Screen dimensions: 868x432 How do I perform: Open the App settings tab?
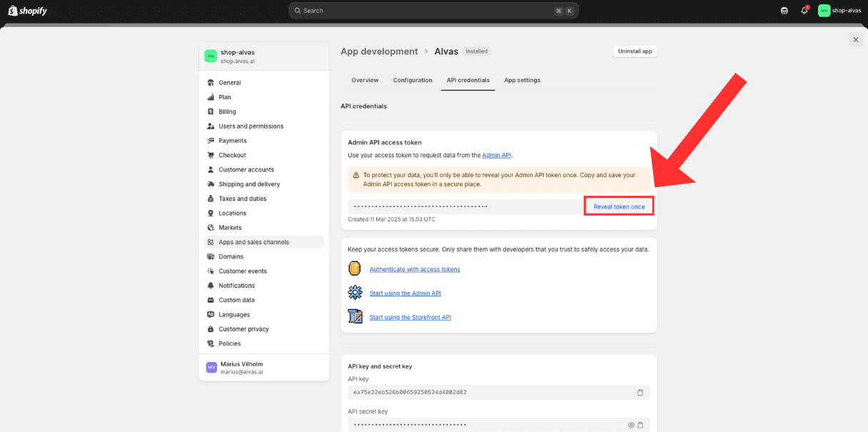pos(523,80)
